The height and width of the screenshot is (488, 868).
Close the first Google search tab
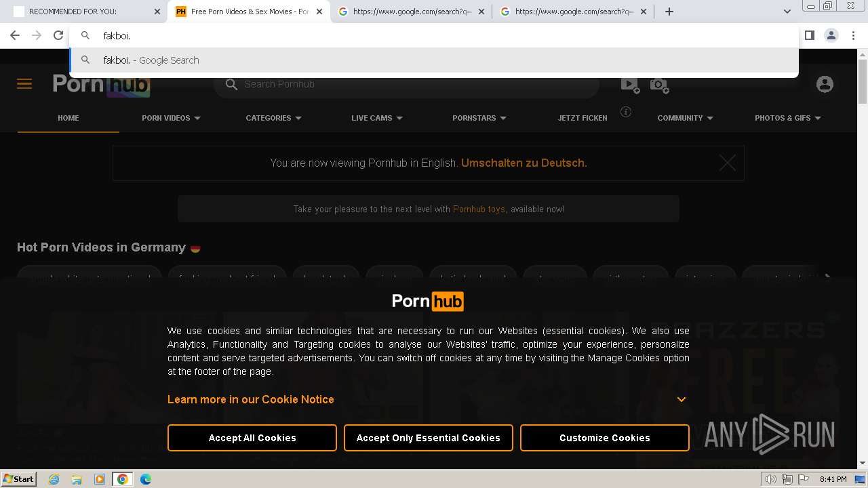[481, 12]
